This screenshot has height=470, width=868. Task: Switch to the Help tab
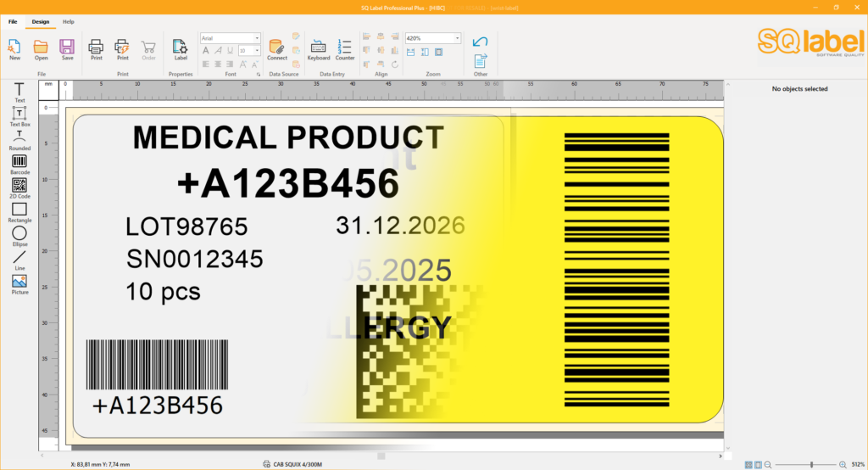tap(69, 21)
